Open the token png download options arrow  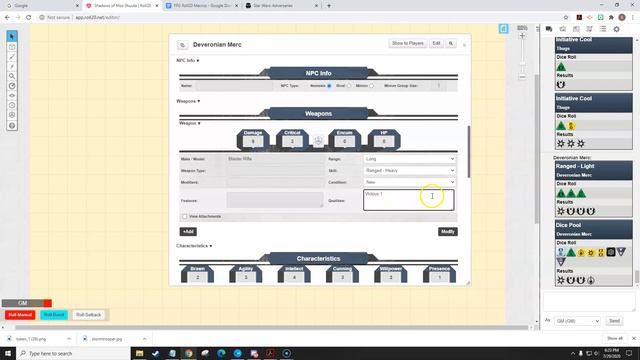point(69,339)
